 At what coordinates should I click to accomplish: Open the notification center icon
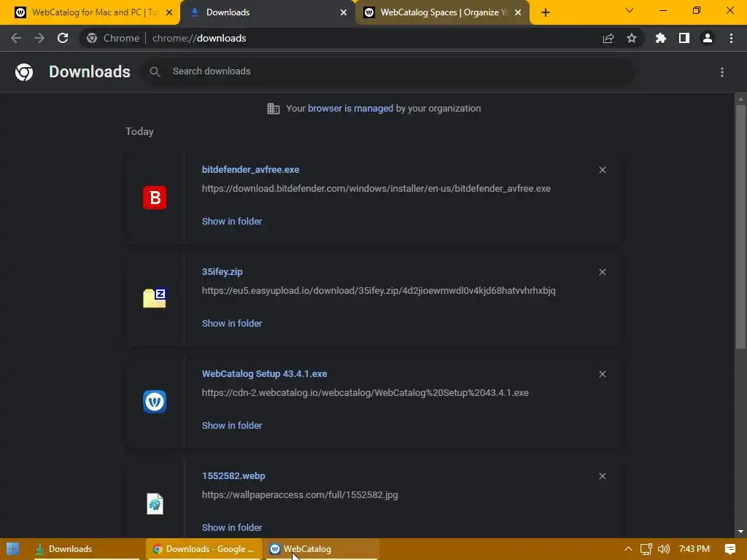pos(729,549)
